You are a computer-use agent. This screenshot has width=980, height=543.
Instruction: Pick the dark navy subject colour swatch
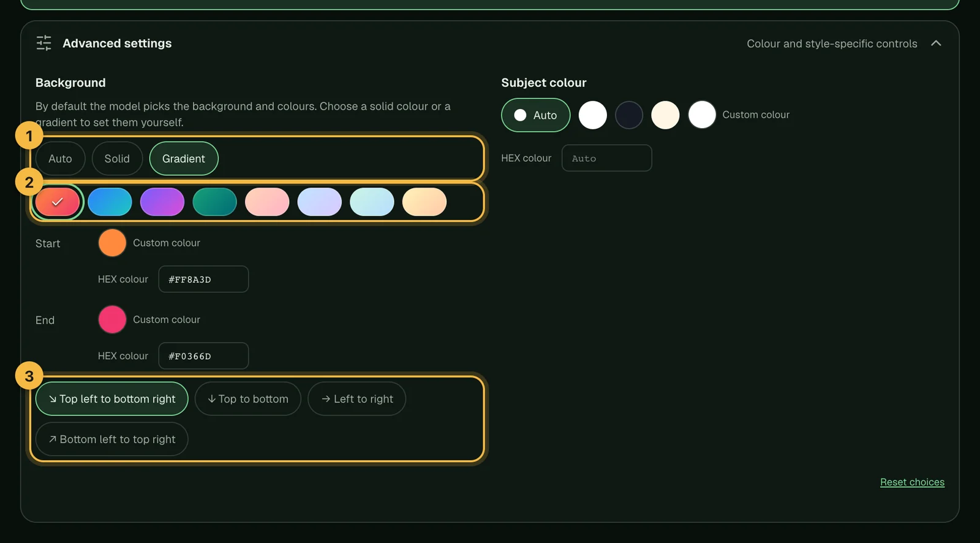[629, 115]
